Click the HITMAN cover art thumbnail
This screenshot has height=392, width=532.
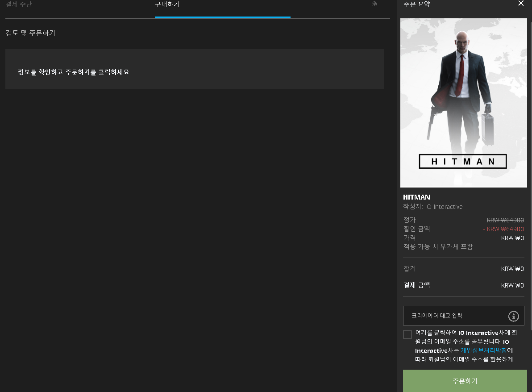pos(463,103)
